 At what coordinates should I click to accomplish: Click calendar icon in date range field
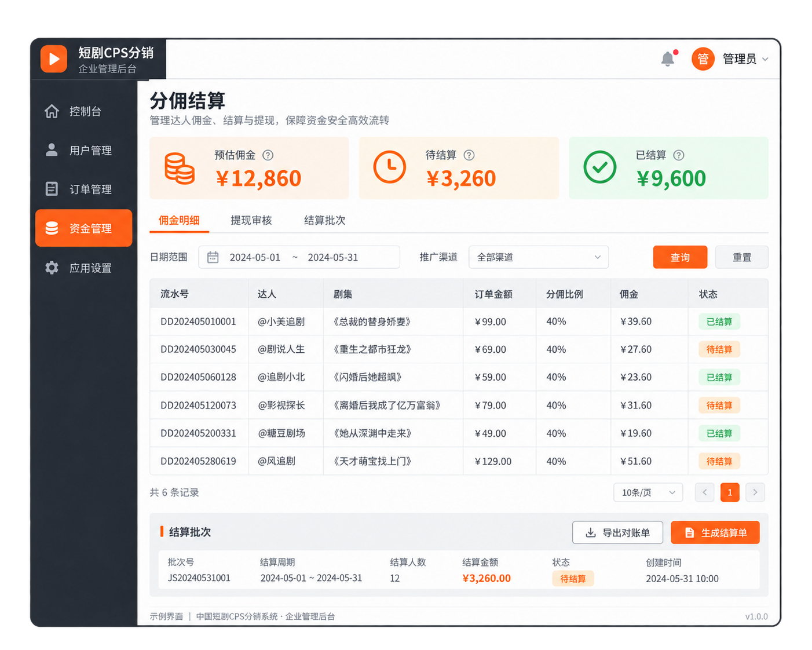click(213, 257)
